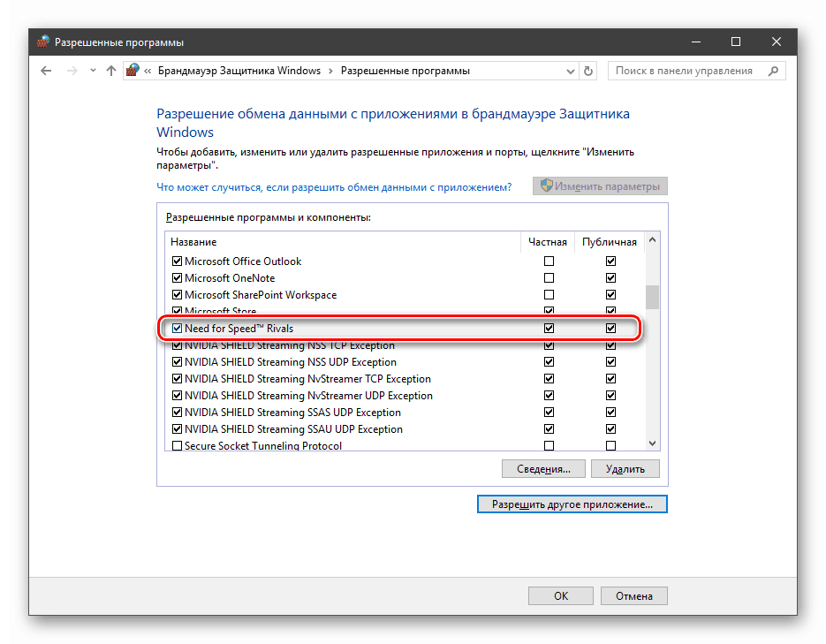The image size is (826, 644).
Task: Refresh the current page
Action: click(x=588, y=71)
